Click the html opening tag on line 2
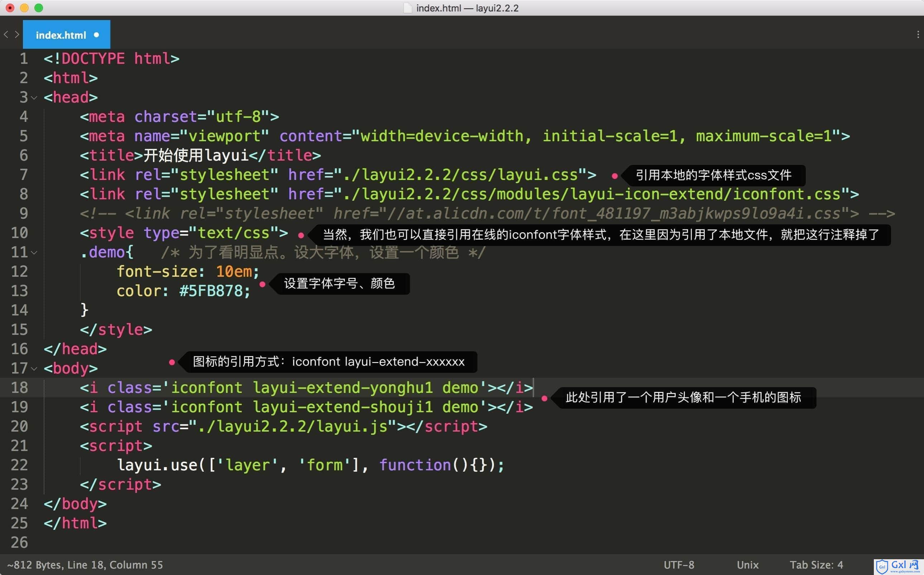Screen dimensions: 924x575 [x=71, y=78]
